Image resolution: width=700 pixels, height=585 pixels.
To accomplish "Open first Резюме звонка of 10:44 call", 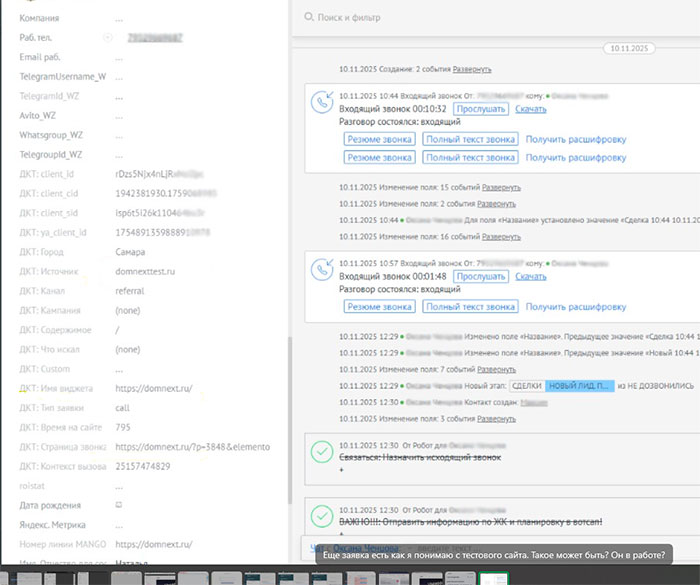I will click(379, 139).
